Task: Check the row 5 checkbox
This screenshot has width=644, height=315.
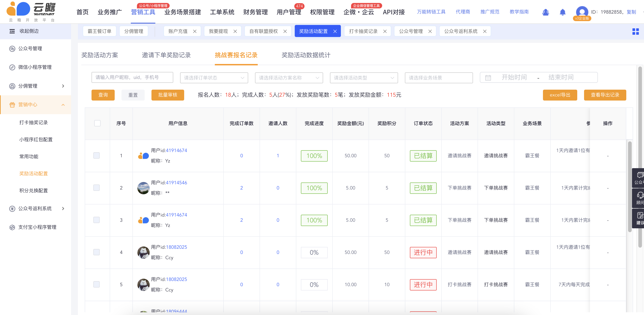Action: pos(96,285)
